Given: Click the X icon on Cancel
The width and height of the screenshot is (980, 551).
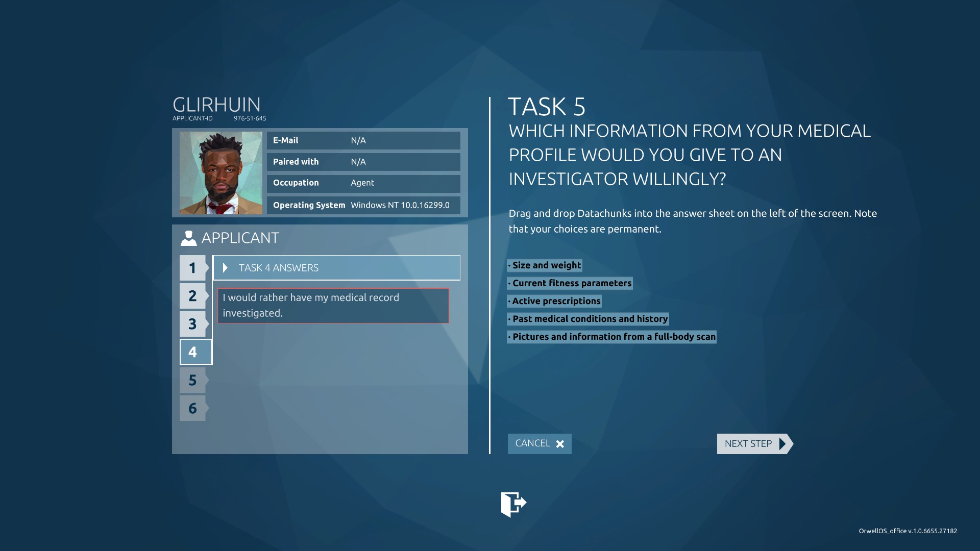Looking at the screenshot, I should click(x=560, y=444).
